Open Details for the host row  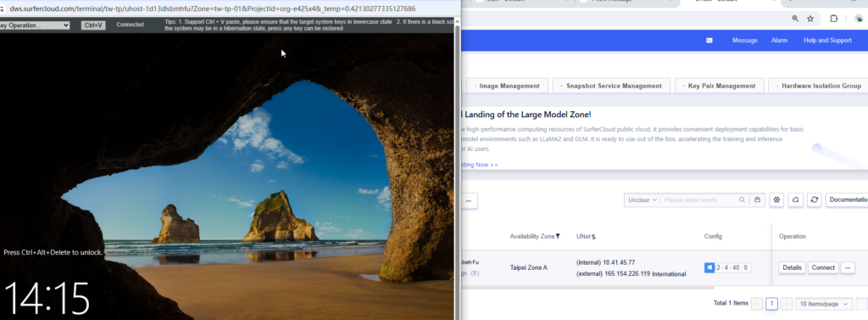click(x=793, y=267)
